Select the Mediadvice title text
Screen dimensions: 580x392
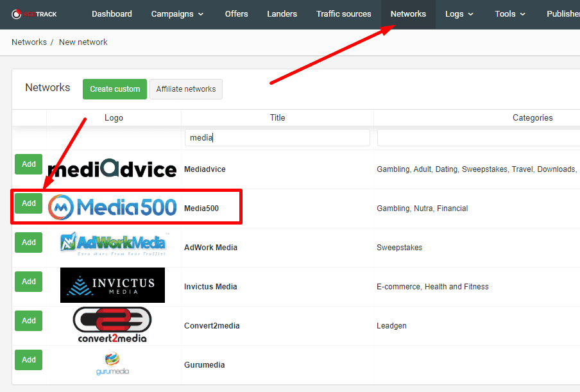click(205, 169)
